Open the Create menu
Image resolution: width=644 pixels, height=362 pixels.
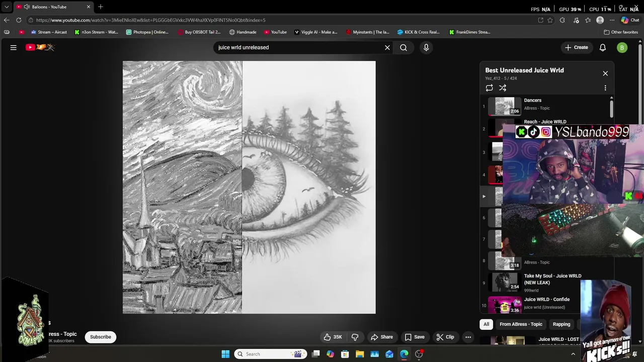pyautogui.click(x=577, y=47)
